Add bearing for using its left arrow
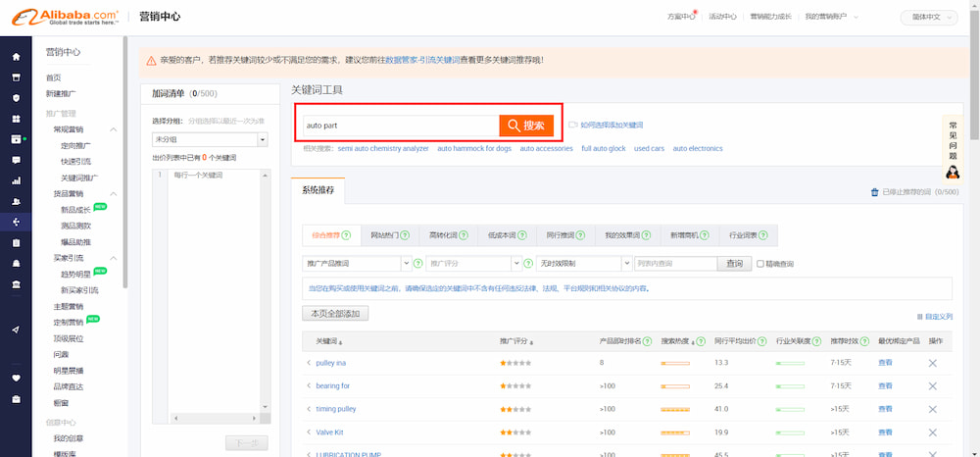 [x=309, y=385]
